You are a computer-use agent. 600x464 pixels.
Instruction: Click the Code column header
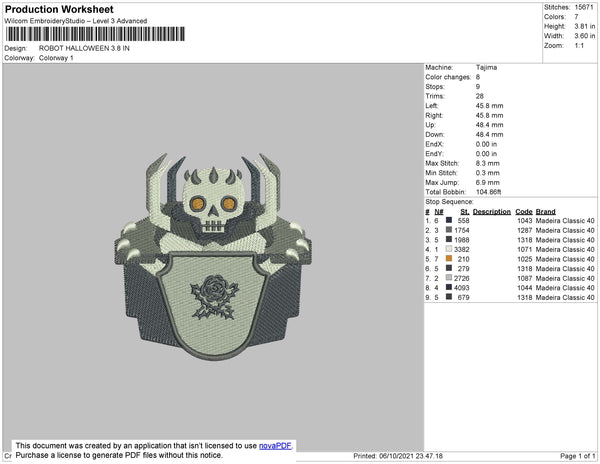click(523, 212)
